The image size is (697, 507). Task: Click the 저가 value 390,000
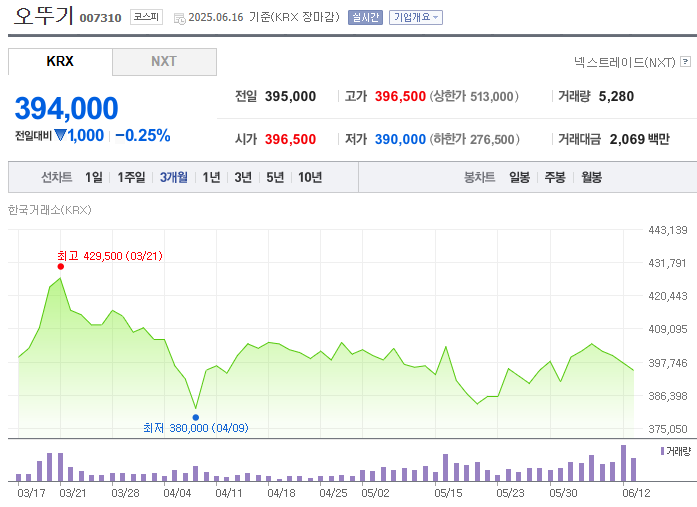click(400, 140)
